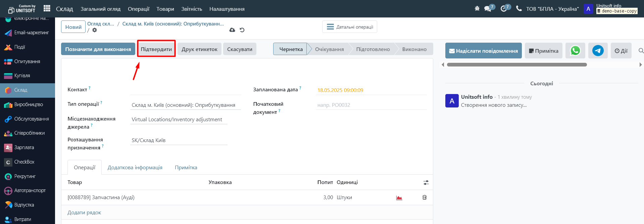Open forecast chart icon for product line
Screen dimensions: 644x224
click(x=399, y=198)
